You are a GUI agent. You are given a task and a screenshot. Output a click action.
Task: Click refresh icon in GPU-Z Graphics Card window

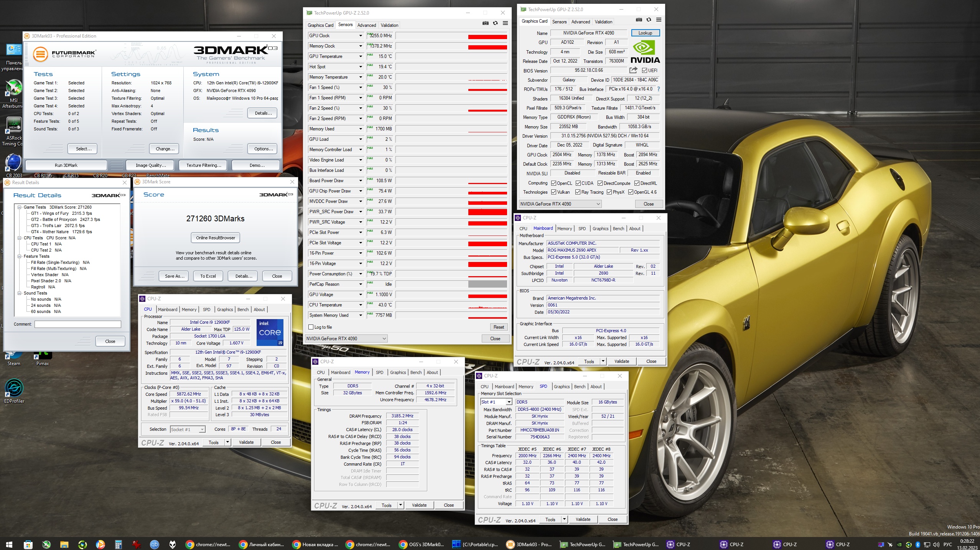(x=649, y=20)
